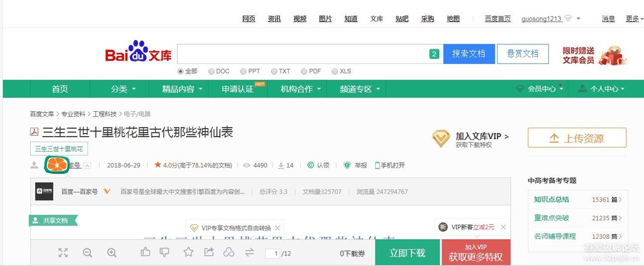Click the PDF file type icon beside the title

[34, 133]
